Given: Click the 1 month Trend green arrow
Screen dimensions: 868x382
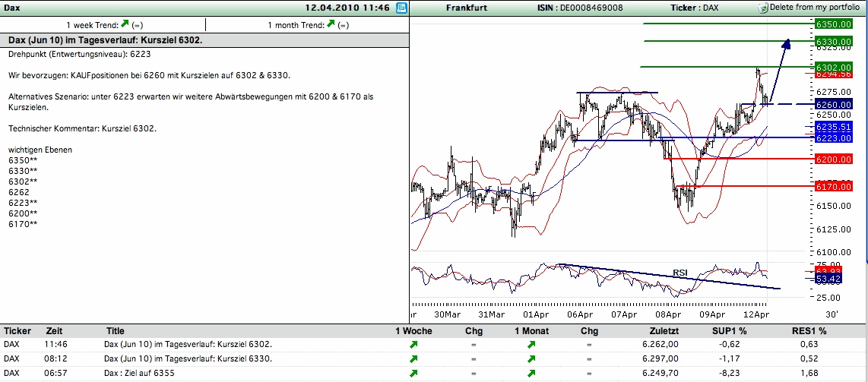Looking at the screenshot, I should (x=331, y=24).
